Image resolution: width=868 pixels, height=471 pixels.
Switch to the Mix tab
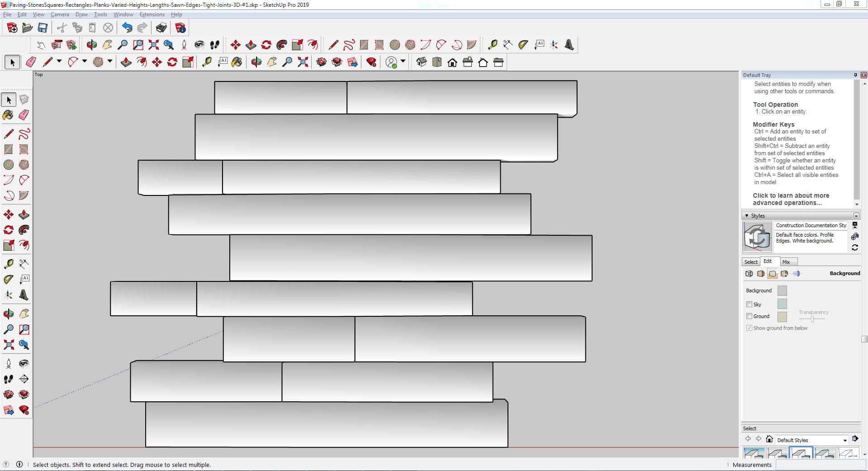786,262
